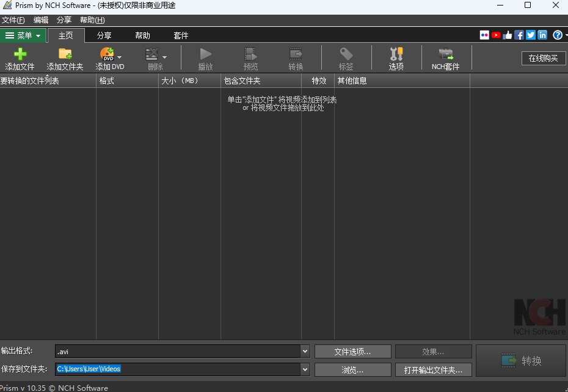Screen dimensions: 568x392
Task: Click the 文件选项... button
Action: click(353, 352)
